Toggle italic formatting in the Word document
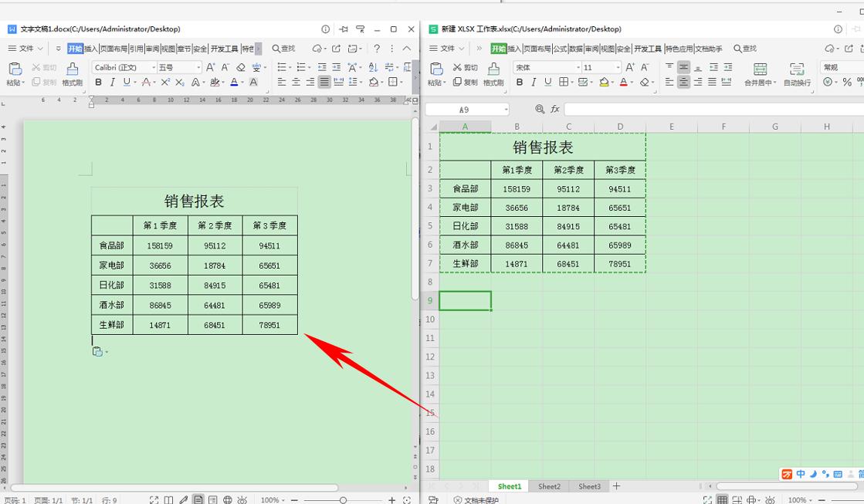The image size is (864, 504). click(113, 82)
